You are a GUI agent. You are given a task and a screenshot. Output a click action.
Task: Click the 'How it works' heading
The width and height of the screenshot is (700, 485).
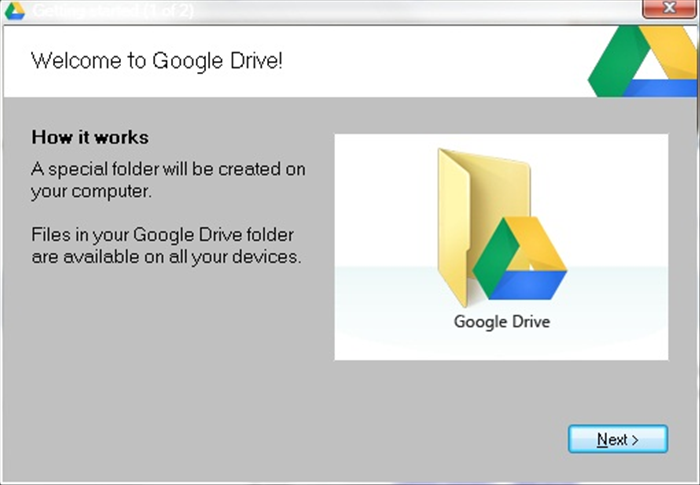[x=90, y=137]
